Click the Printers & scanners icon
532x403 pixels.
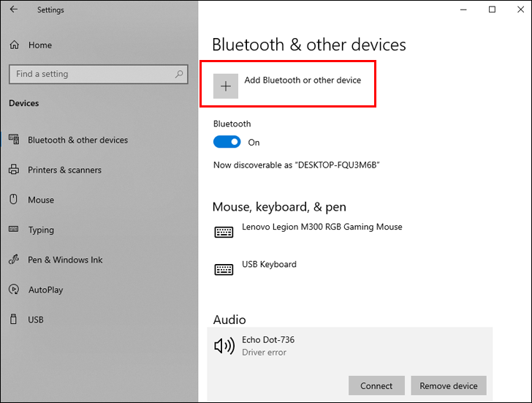[14, 170]
